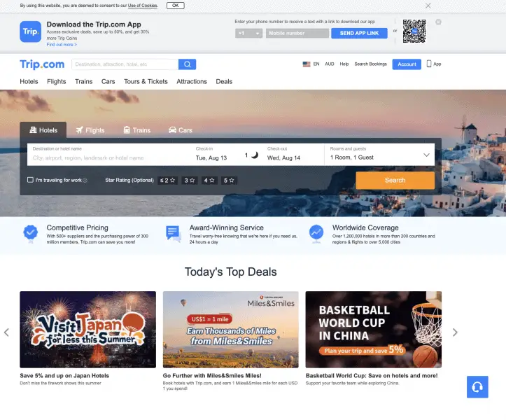The height and width of the screenshot is (420, 506).
Task: Open the Search Bookings link
Action: click(x=370, y=64)
